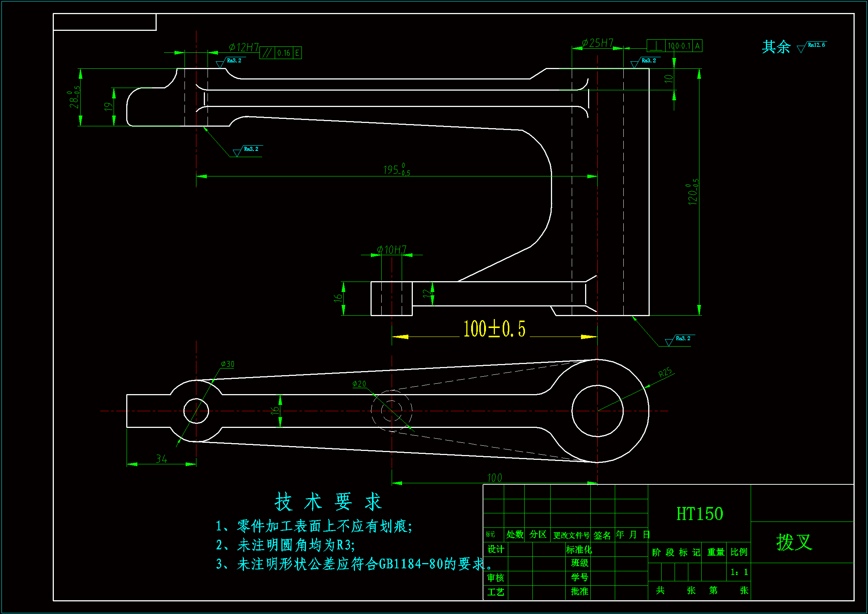Click the 34 dimension in bottom view
Image resolution: width=868 pixels, height=614 pixels.
(161, 459)
